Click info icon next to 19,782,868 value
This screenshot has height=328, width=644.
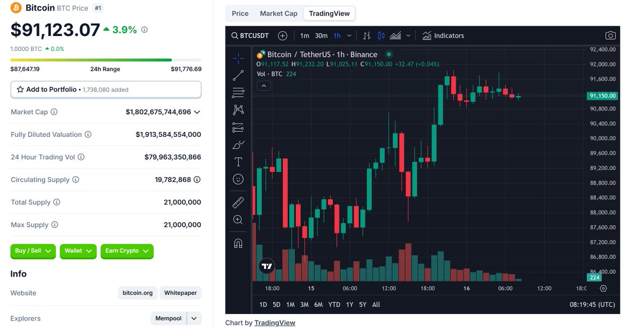(197, 180)
